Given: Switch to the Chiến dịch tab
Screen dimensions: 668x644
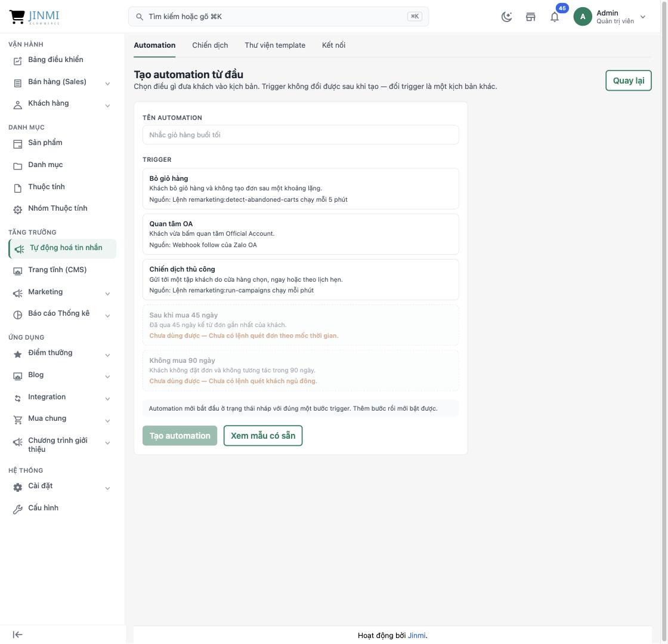Looking at the screenshot, I should (x=210, y=45).
